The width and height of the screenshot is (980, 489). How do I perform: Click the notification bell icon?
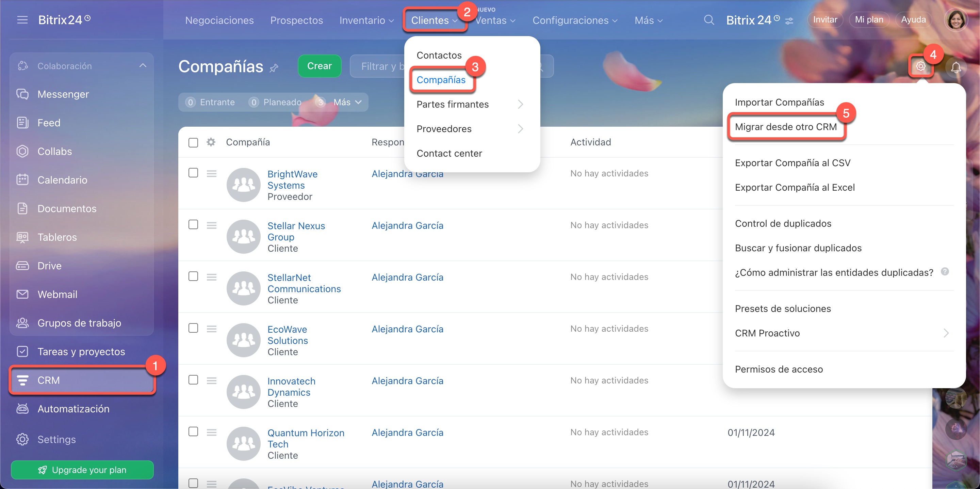coord(955,67)
